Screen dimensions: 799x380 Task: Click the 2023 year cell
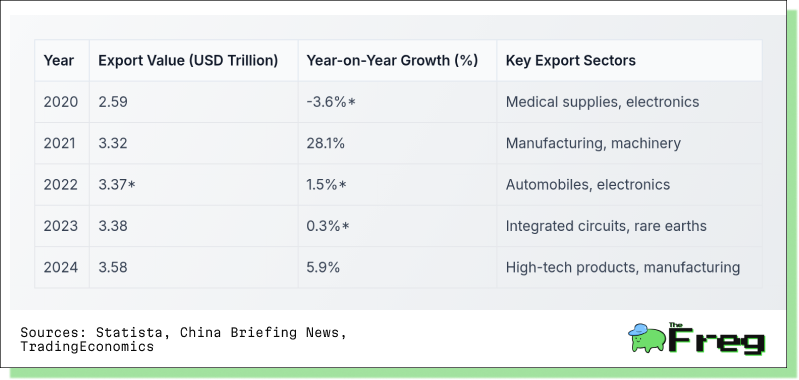[x=61, y=226]
